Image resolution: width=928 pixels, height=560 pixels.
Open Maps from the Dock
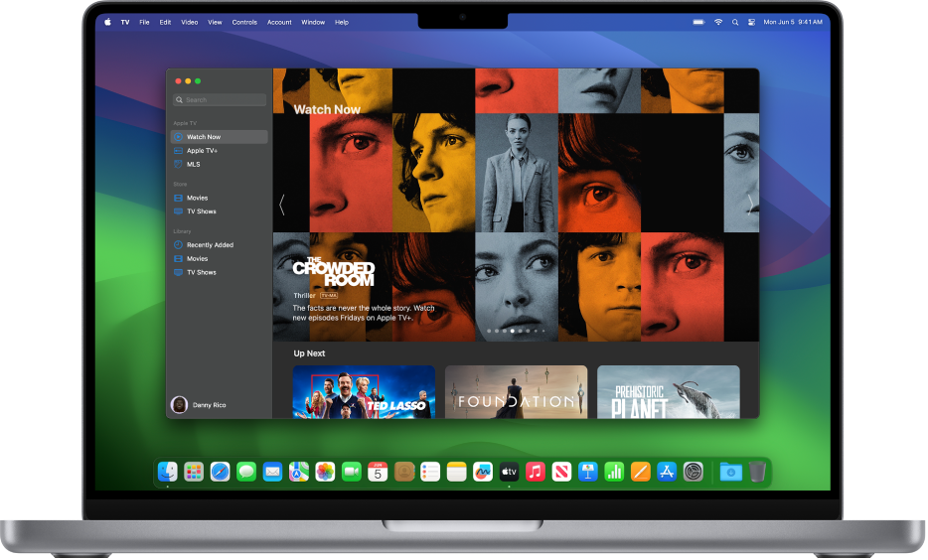tap(299, 472)
